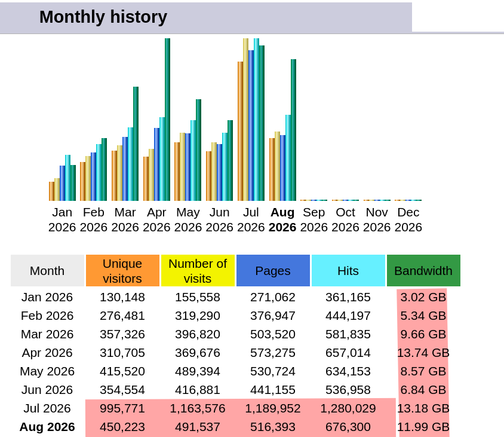Viewport: 504px width, 437px height.
Task: Click the 530,724 pages cell
Action: tap(273, 371)
